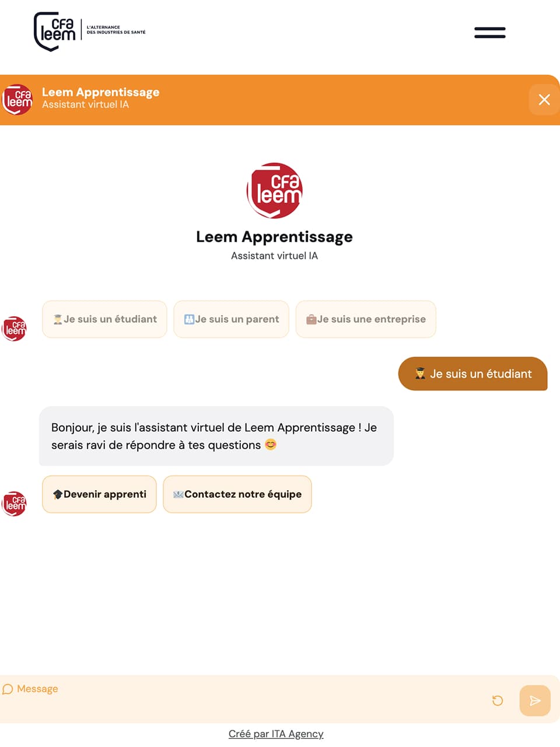Choose the 'Contactez notre équipe' quick reply

(x=237, y=494)
